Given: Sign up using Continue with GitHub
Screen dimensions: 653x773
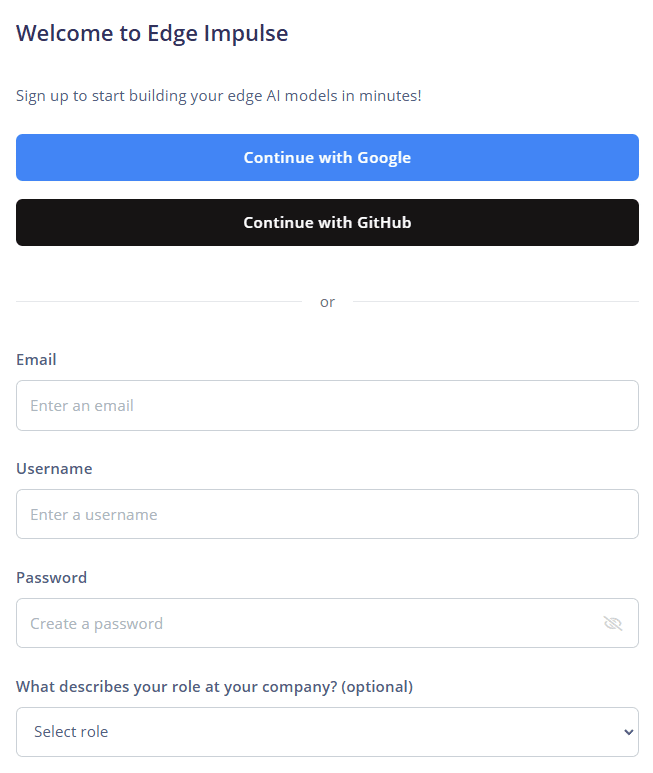Looking at the screenshot, I should pos(327,222).
